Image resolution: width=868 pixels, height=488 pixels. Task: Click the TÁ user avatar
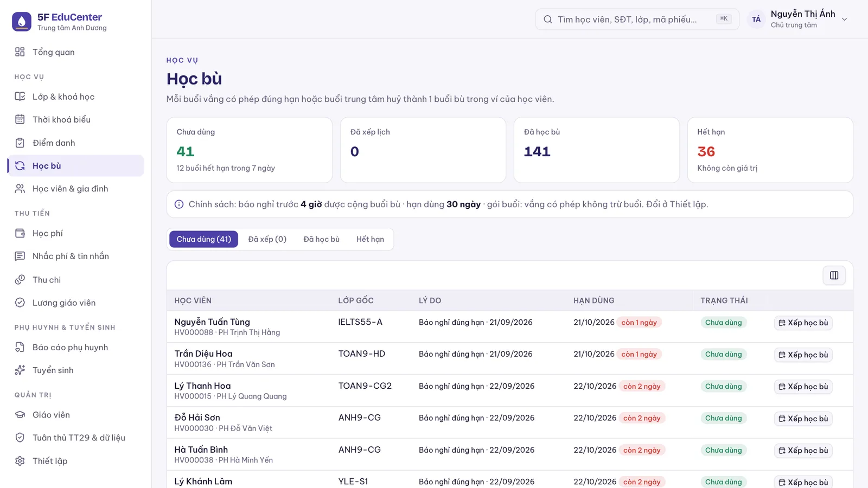point(756,20)
